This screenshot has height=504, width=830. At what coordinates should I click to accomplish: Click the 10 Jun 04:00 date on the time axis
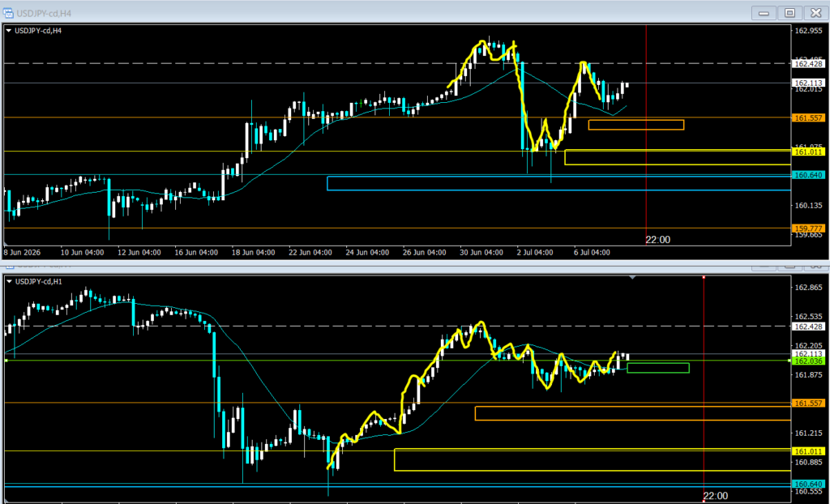[x=81, y=253]
